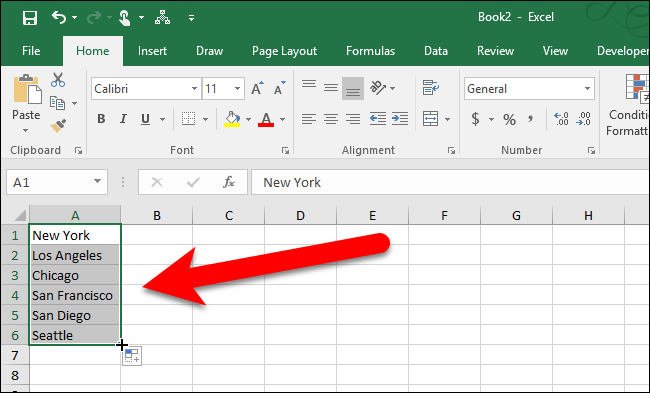
Task: Copy the selected cells
Action: [x=57, y=103]
